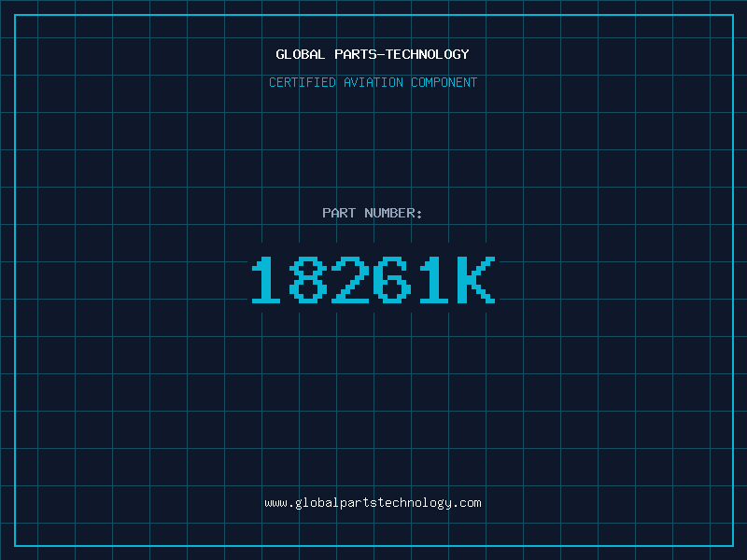The height and width of the screenshot is (560, 747).
Task: Select the CERTIFIED AVIATION COMPONENT subtitle
Action: [373, 82]
